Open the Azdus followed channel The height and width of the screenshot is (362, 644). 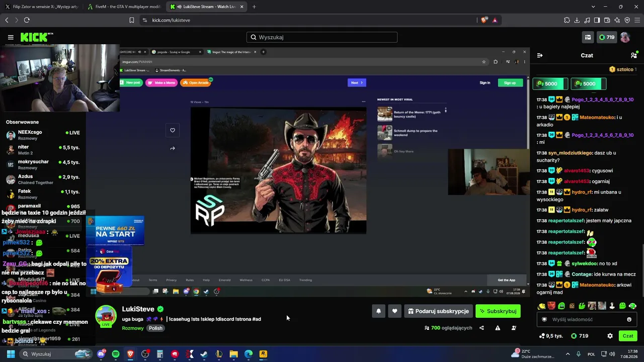(x=44, y=179)
